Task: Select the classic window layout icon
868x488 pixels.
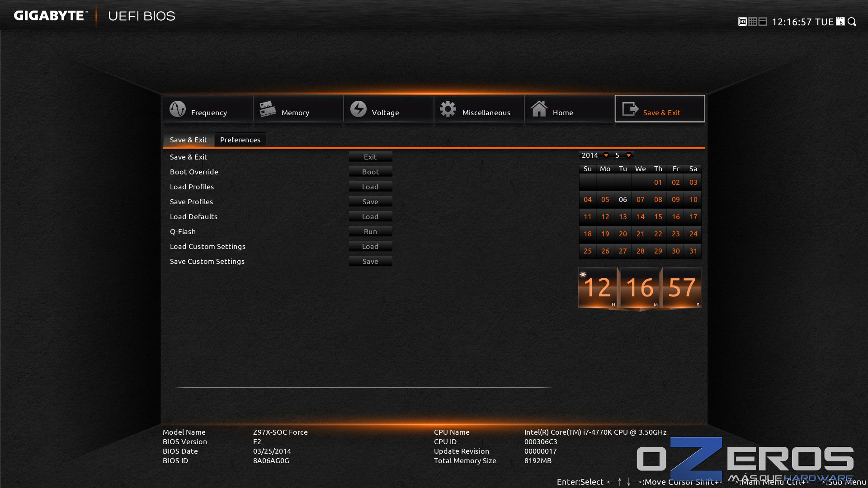Action: (x=763, y=22)
